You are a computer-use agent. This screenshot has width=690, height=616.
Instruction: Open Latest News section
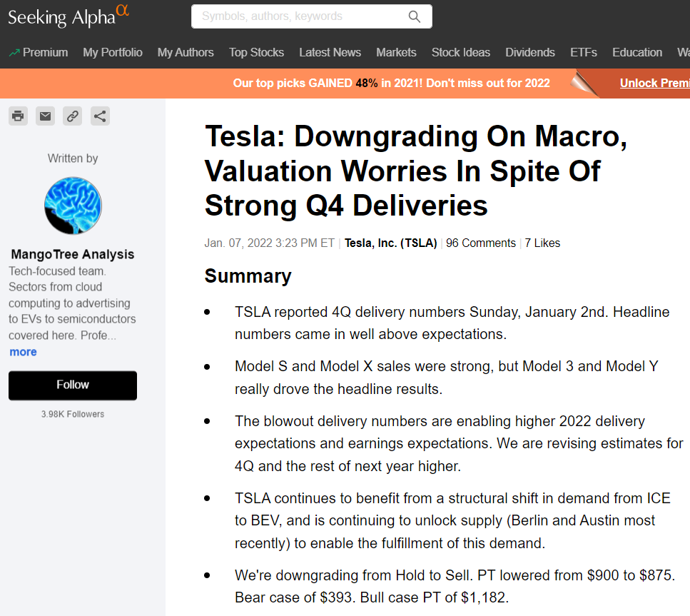330,52
